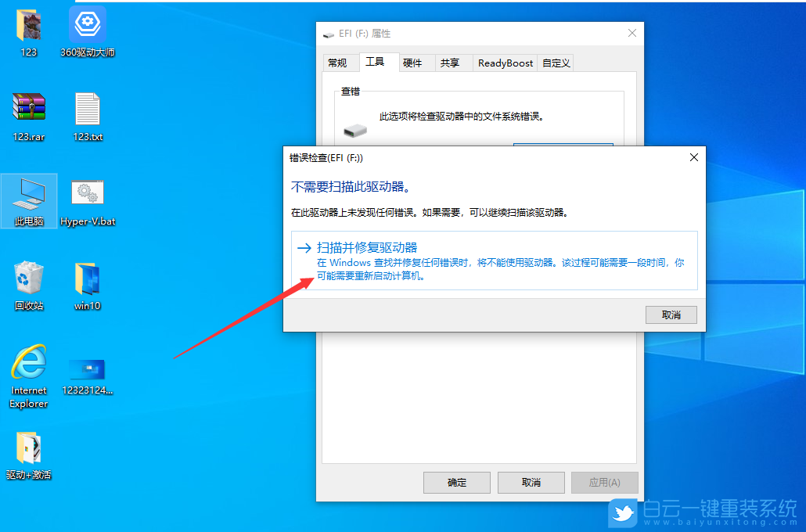Switch to the ReadyBoost tab

click(x=505, y=63)
